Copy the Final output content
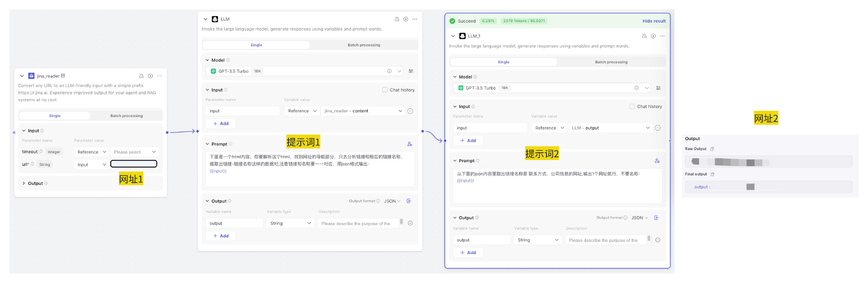The width and height of the screenshot is (868, 283). [712, 174]
